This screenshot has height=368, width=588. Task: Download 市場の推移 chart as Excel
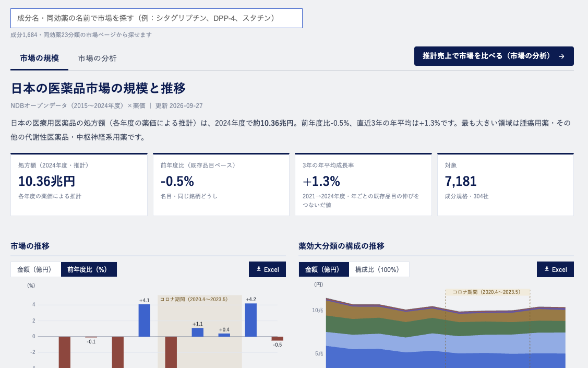pyautogui.click(x=267, y=269)
